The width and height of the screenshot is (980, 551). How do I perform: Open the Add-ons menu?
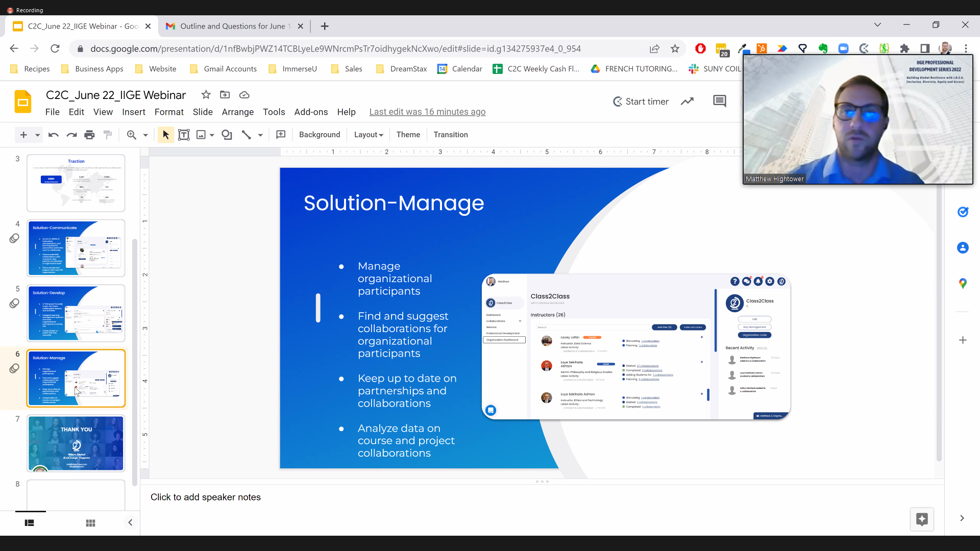[311, 112]
